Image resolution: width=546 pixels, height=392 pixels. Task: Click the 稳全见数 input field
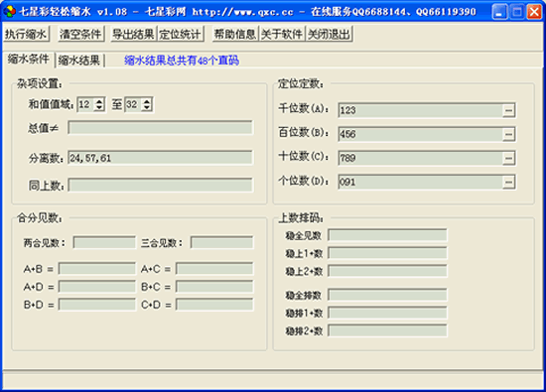(387, 235)
